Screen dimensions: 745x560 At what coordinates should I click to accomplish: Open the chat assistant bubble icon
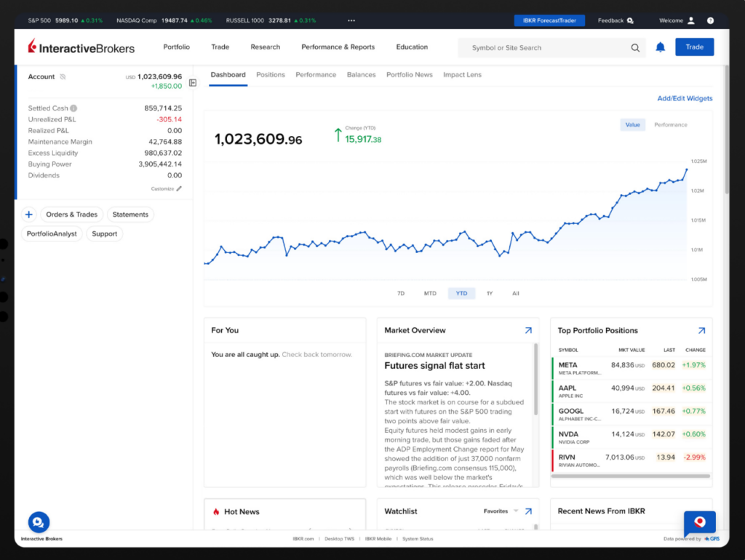coord(39,522)
